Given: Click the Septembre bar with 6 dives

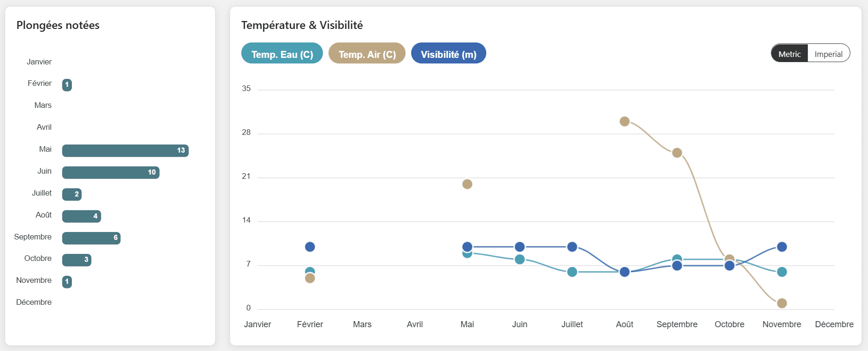Looking at the screenshot, I should pyautogui.click(x=91, y=238).
